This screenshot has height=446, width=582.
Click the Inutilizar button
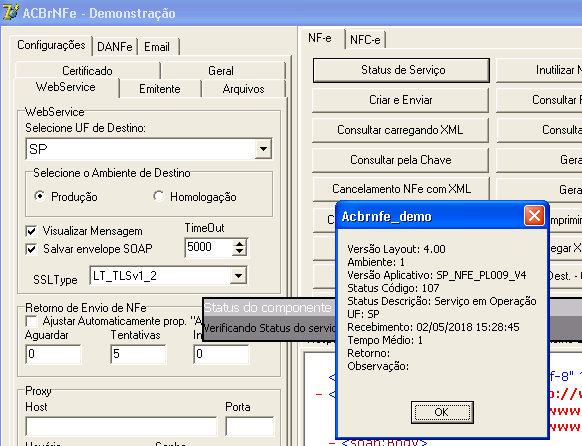tap(539, 70)
